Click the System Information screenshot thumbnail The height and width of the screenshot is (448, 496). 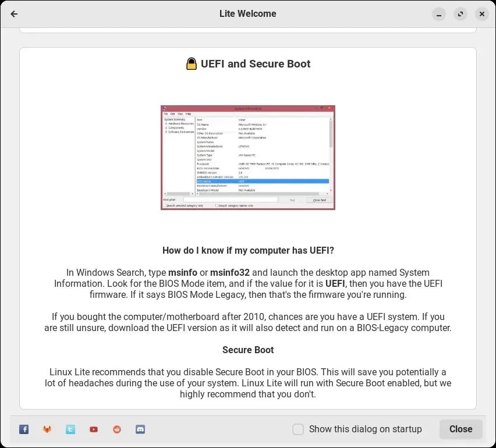pos(247,158)
